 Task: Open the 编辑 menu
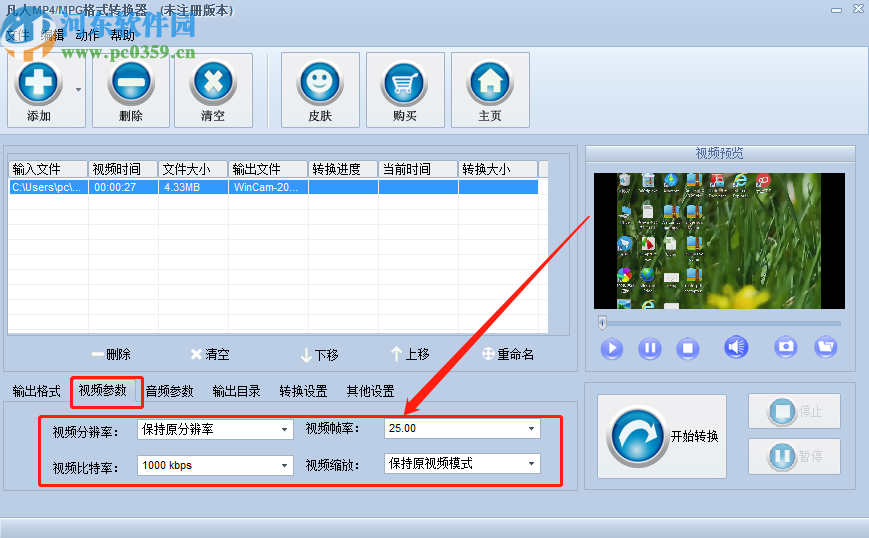53,35
